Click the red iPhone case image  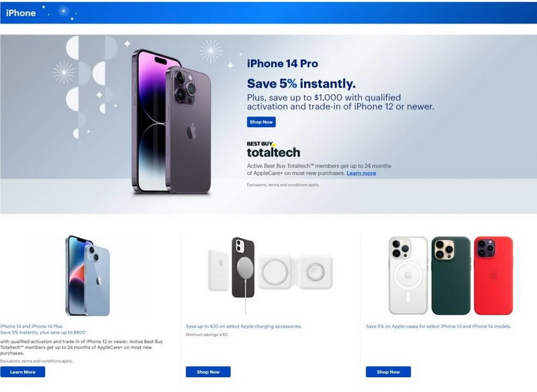pyautogui.click(x=493, y=275)
